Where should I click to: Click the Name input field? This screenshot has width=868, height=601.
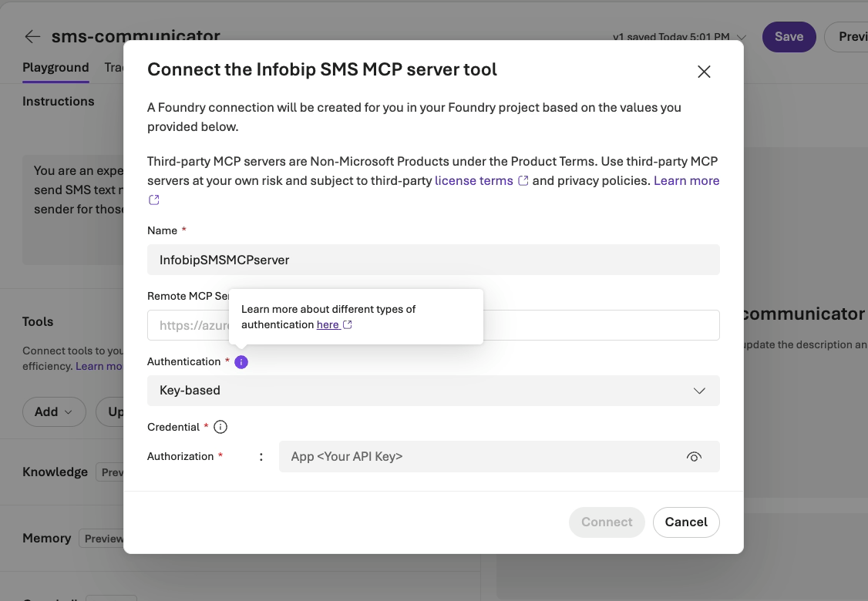pos(433,260)
